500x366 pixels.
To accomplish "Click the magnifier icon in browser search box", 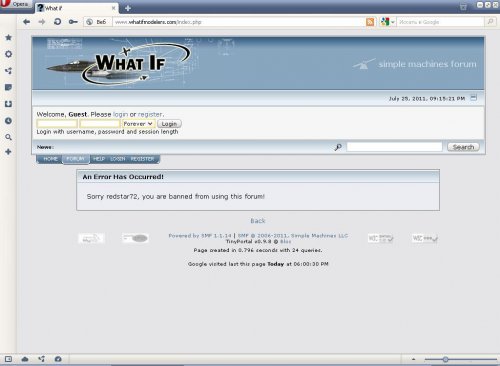I will click(x=490, y=22).
